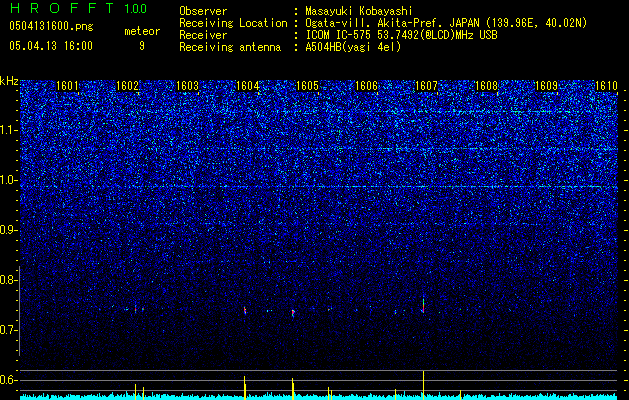Screen dimensions: 629x400
Task: Click the 1604 time marker label
Action: [247, 86]
